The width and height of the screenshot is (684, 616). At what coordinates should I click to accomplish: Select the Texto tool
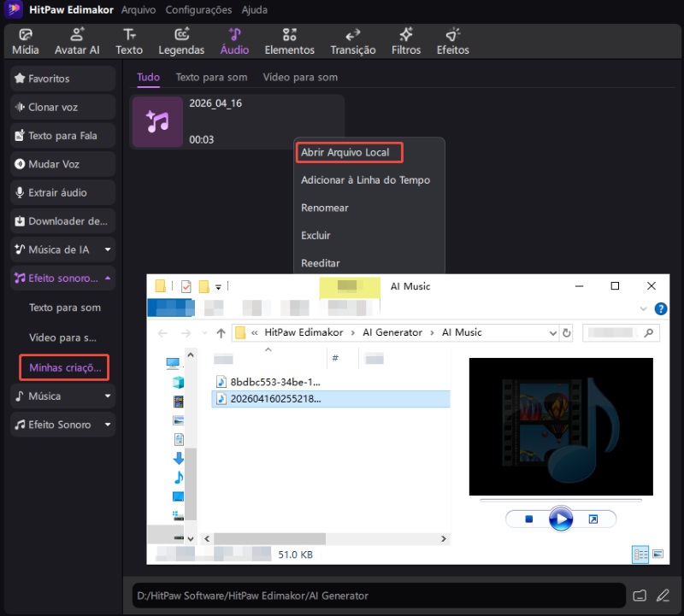pos(129,42)
